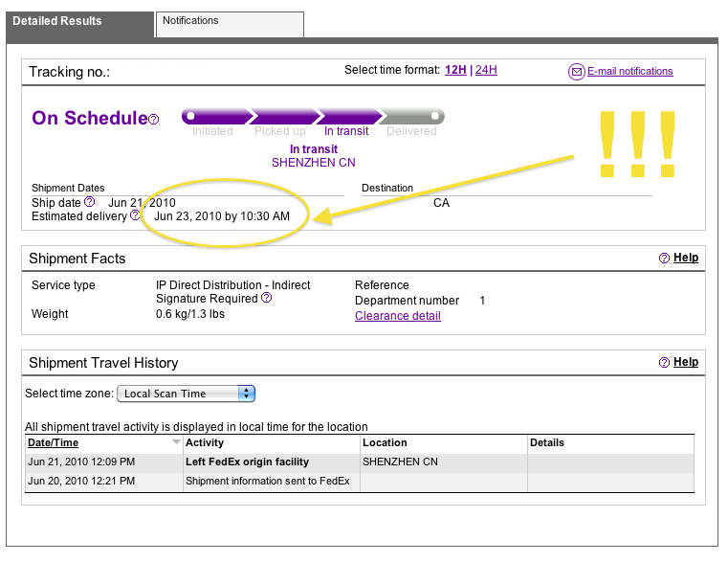Open the Local Scan Time dropdown
This screenshot has height=563, width=728.
pos(186,394)
